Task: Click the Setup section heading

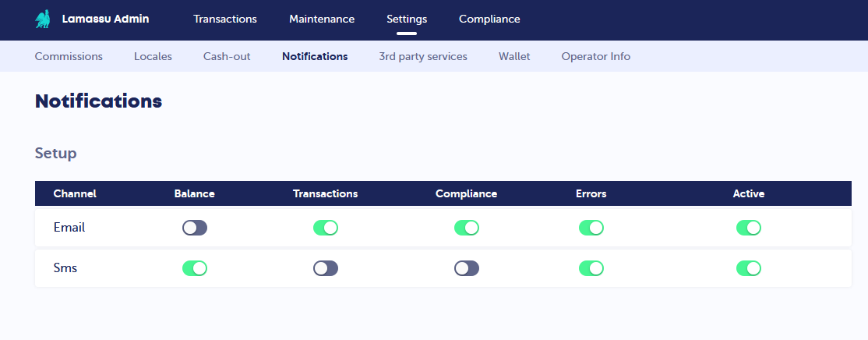Action: [56, 154]
